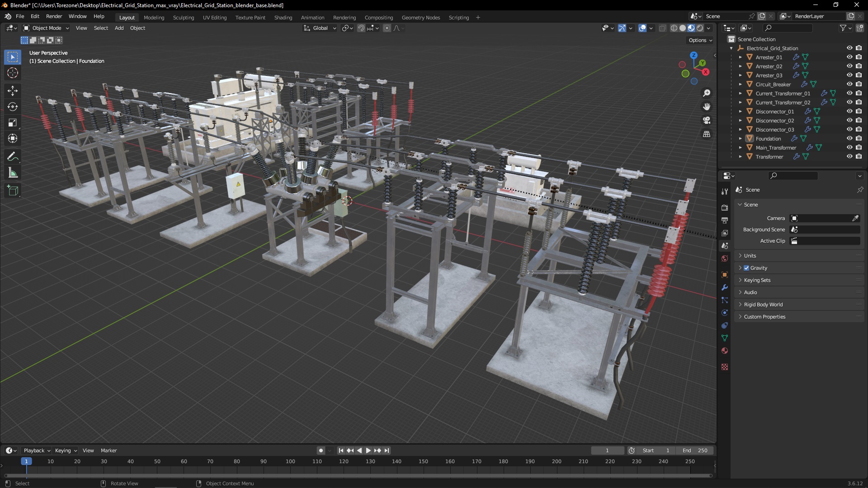Activate the Move tool
The height and width of the screenshot is (488, 868).
(13, 91)
